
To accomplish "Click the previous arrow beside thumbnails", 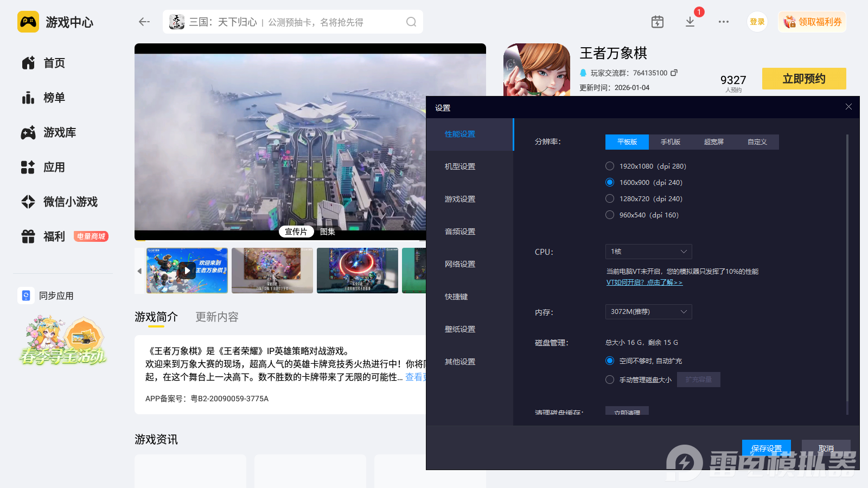I will click(x=139, y=271).
